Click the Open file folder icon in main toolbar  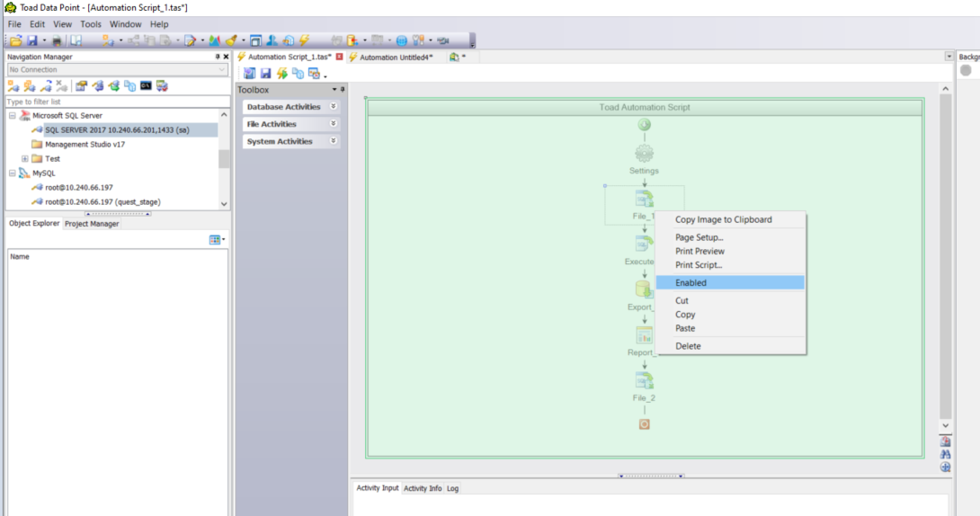click(x=15, y=40)
